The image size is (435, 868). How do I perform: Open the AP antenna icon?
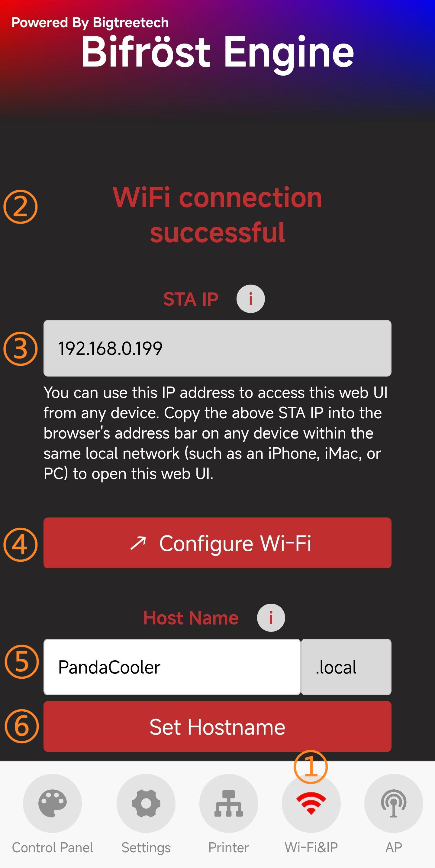(x=394, y=803)
